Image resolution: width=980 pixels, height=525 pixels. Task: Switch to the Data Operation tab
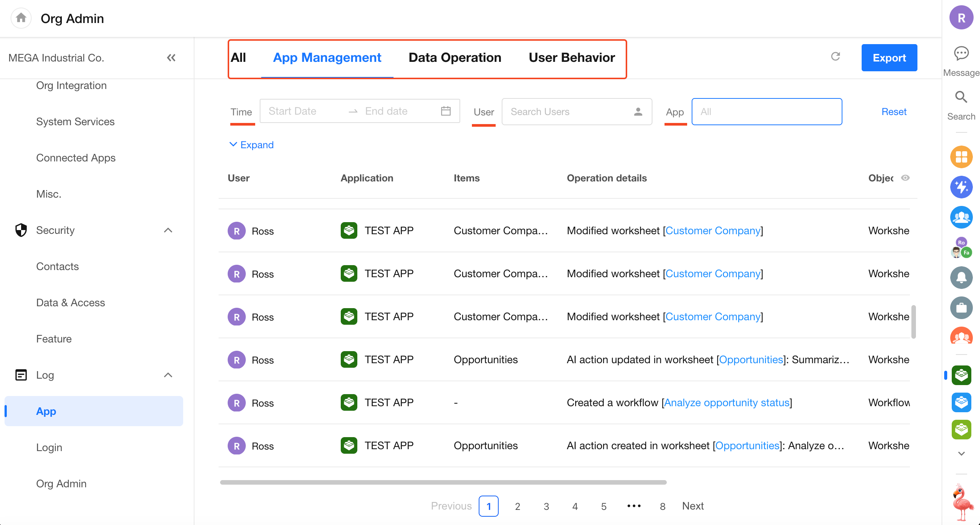coord(455,57)
